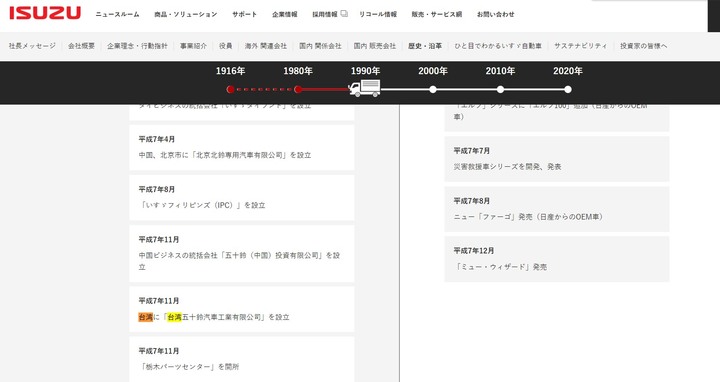Select the 平成7年12月 date heading

pos(474,251)
